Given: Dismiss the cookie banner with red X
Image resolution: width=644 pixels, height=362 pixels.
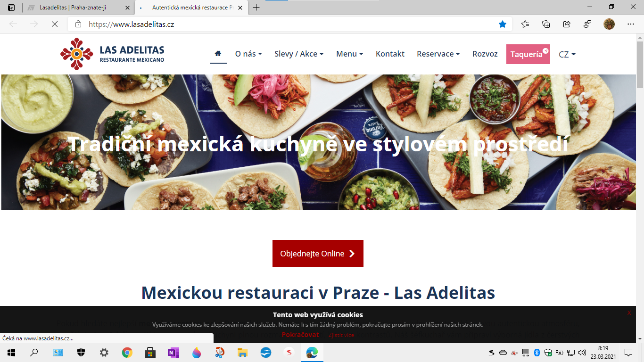Looking at the screenshot, I should point(629,313).
